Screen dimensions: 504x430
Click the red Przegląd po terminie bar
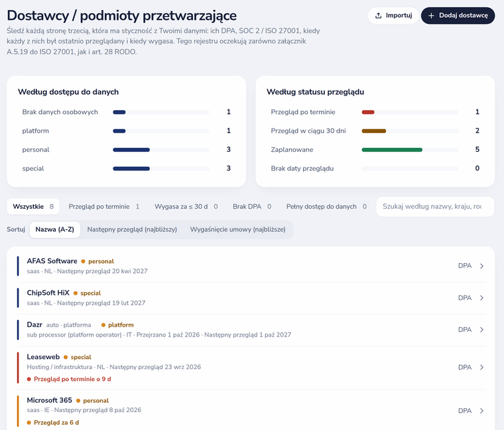[x=368, y=112]
